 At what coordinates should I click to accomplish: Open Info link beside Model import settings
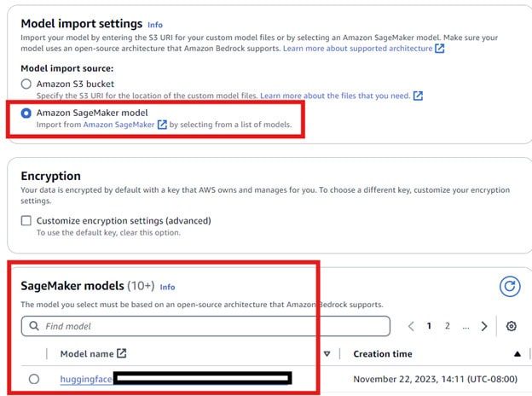[155, 25]
